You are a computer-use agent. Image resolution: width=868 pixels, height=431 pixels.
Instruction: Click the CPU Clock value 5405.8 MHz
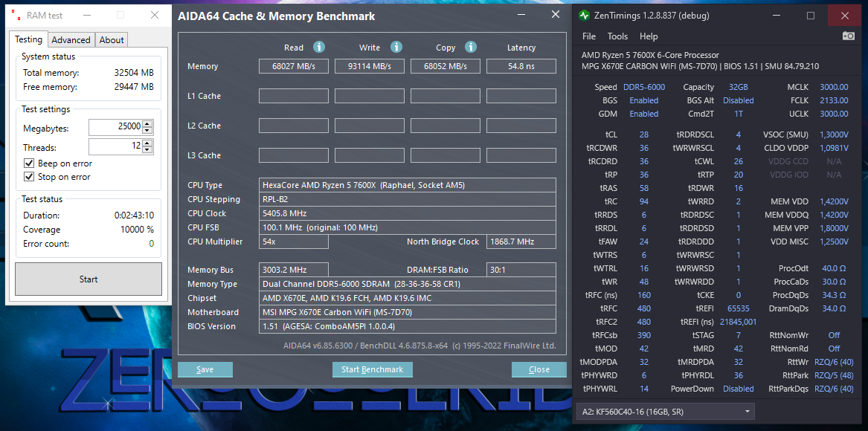coord(408,213)
